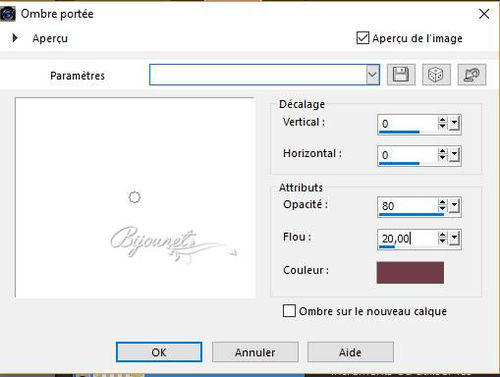Decrease Horizontal offset with down arrow
Viewport: 500px width, 377px height.
[442, 158]
